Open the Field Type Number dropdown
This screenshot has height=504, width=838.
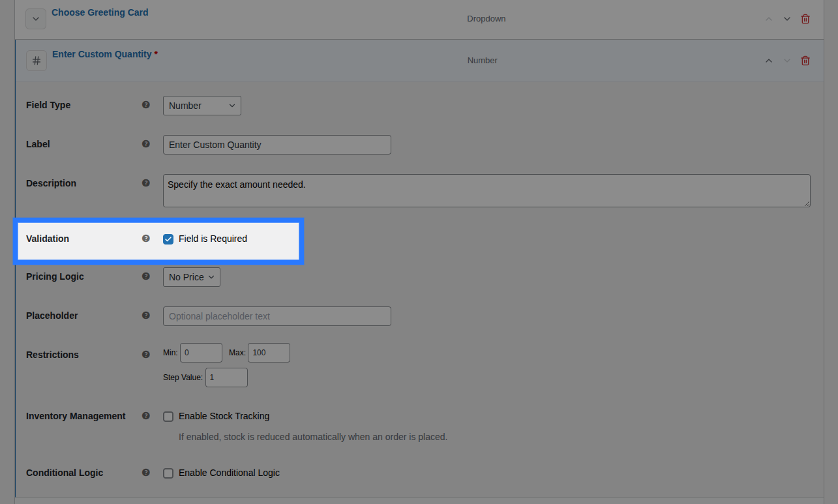pyautogui.click(x=202, y=106)
